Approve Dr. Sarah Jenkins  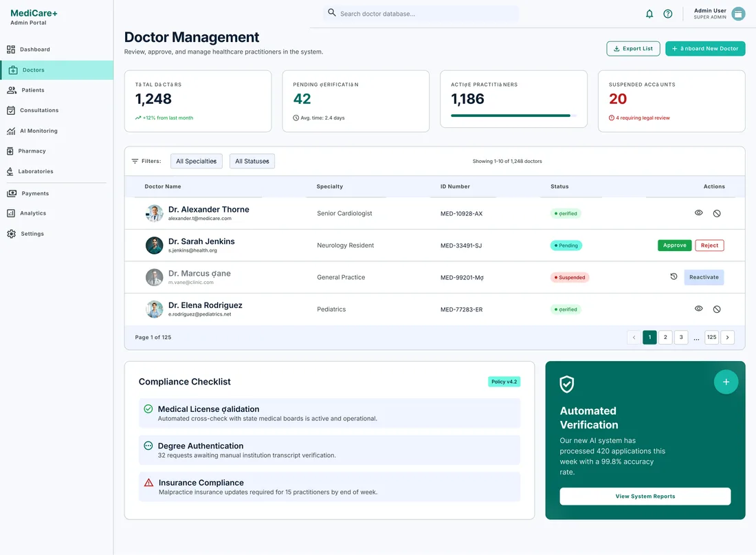click(x=674, y=245)
